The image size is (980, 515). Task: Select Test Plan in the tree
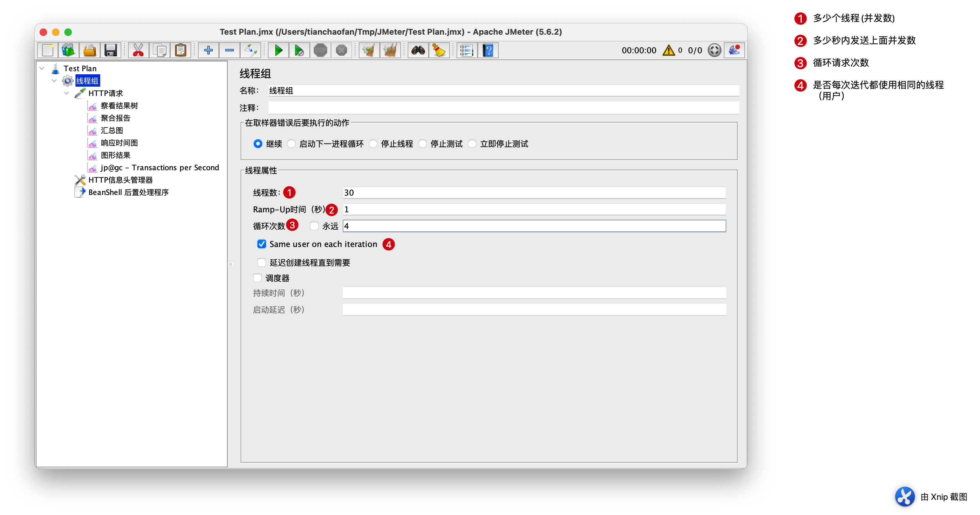tap(80, 68)
